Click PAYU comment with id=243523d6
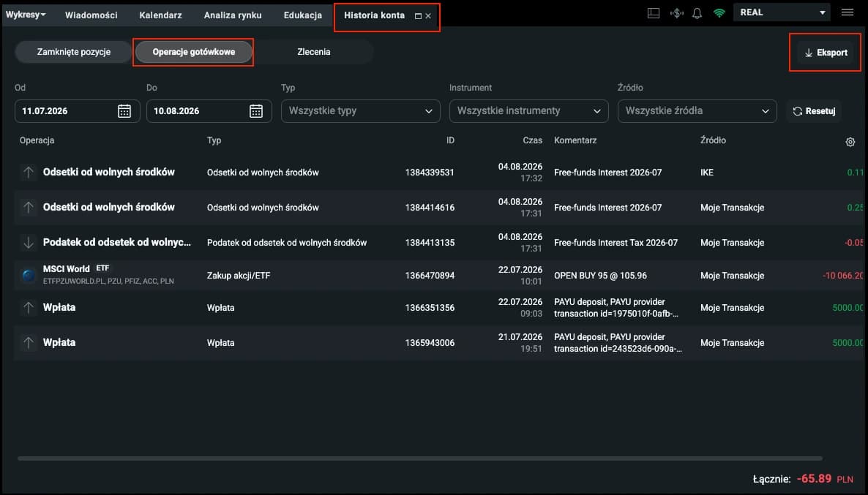This screenshot has height=495, width=868. coord(618,343)
